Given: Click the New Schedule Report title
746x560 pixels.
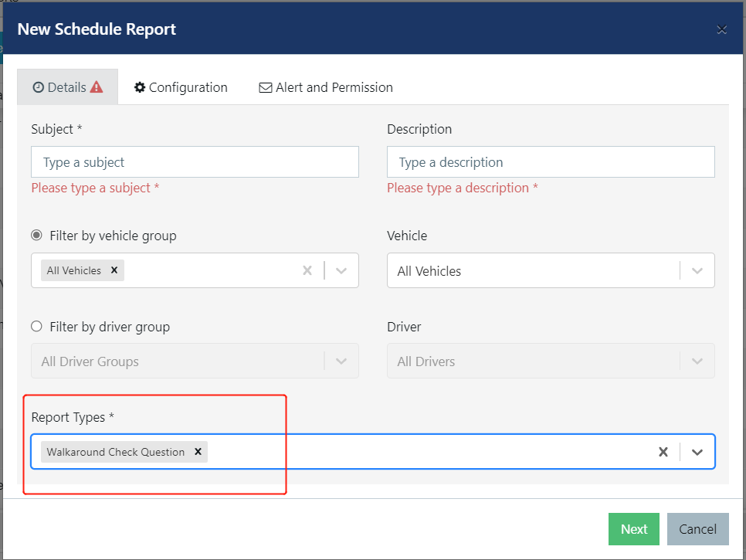Looking at the screenshot, I should tap(97, 29).
